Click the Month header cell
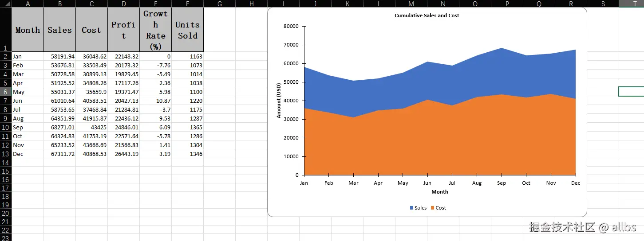Screen dimensions: 644x241 tap(28, 30)
